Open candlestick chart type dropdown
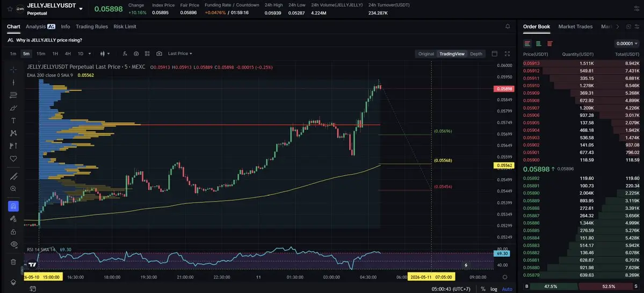This screenshot has width=644, height=293. pos(105,53)
